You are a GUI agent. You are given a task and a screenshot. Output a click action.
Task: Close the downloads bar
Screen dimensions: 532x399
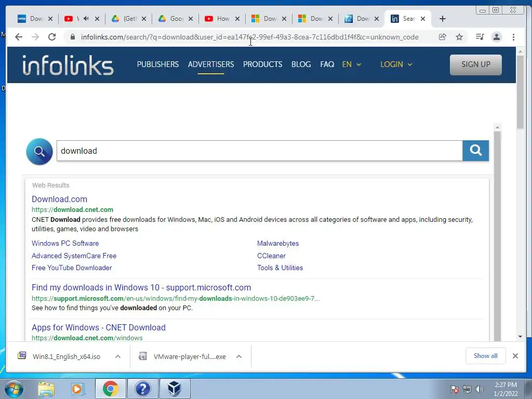[x=515, y=356]
